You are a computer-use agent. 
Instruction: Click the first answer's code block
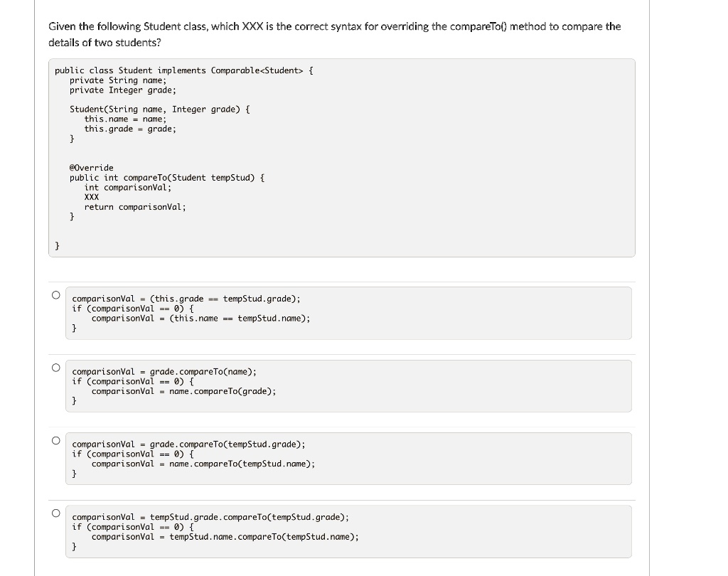[x=348, y=313]
